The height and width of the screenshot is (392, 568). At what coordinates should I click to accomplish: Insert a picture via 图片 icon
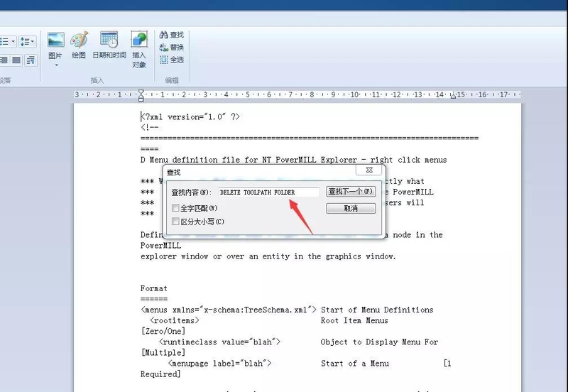(x=55, y=40)
